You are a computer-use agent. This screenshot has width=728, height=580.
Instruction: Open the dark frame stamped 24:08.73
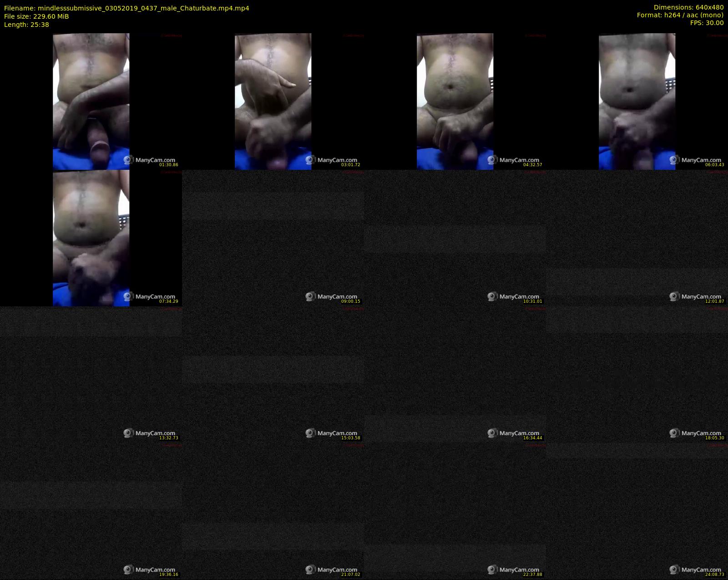tap(637, 511)
